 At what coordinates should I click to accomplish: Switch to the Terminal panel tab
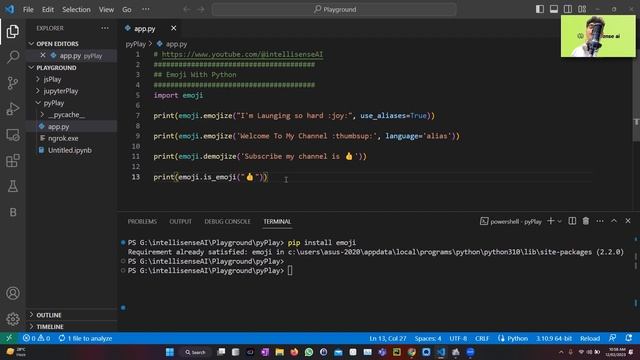(277, 221)
